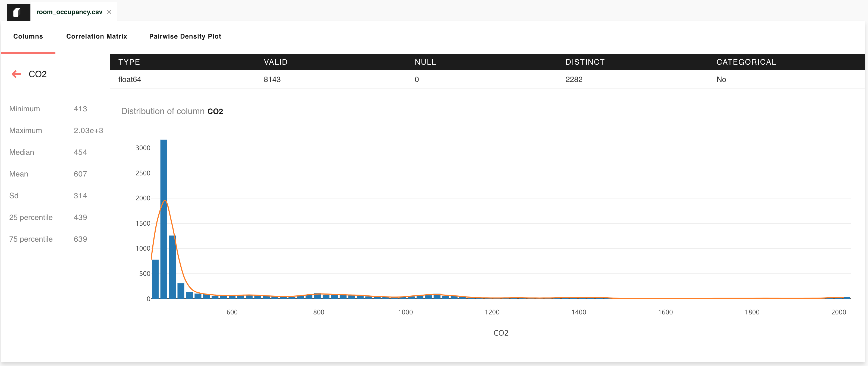Click the Maximum value 2.03e+3

pos(88,130)
